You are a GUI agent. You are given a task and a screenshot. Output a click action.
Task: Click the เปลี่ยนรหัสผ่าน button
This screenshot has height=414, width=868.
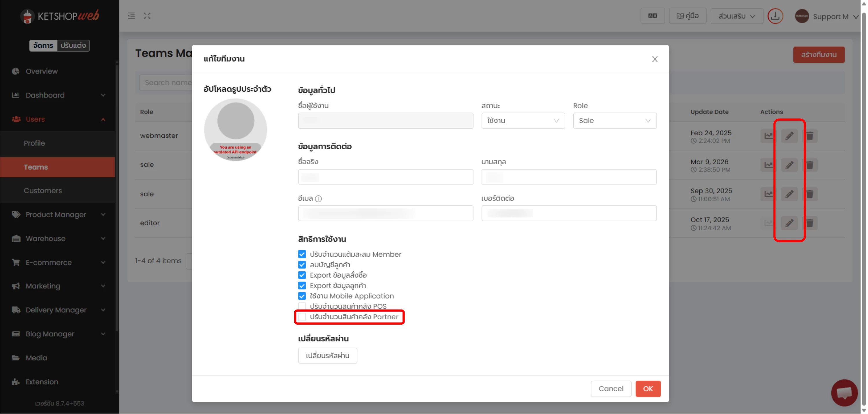(327, 356)
